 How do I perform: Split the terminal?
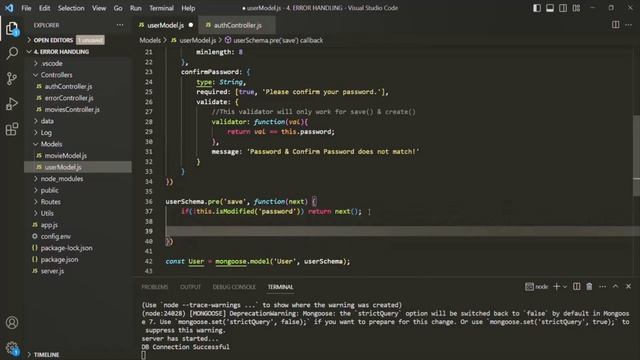coord(576,287)
